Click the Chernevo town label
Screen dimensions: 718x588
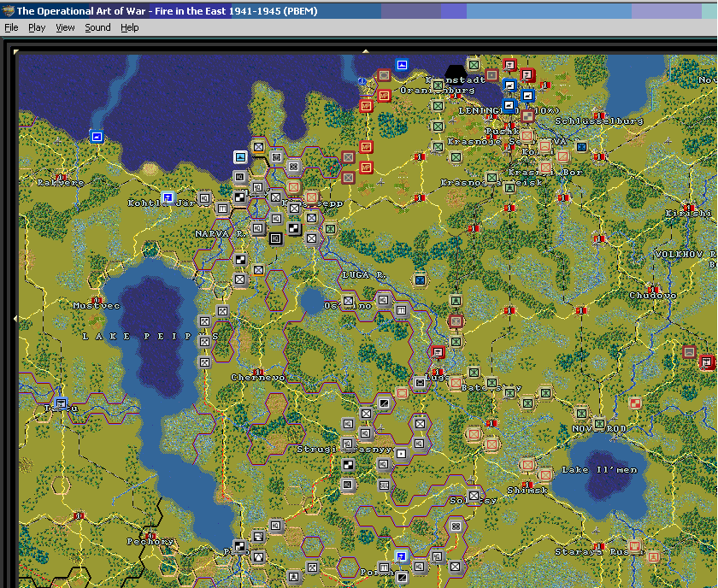point(258,378)
